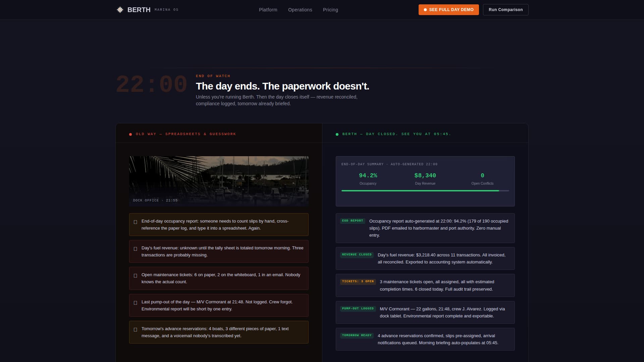
Task: Tick tomorrow's advance reservations checkbox
Action: [135, 329]
